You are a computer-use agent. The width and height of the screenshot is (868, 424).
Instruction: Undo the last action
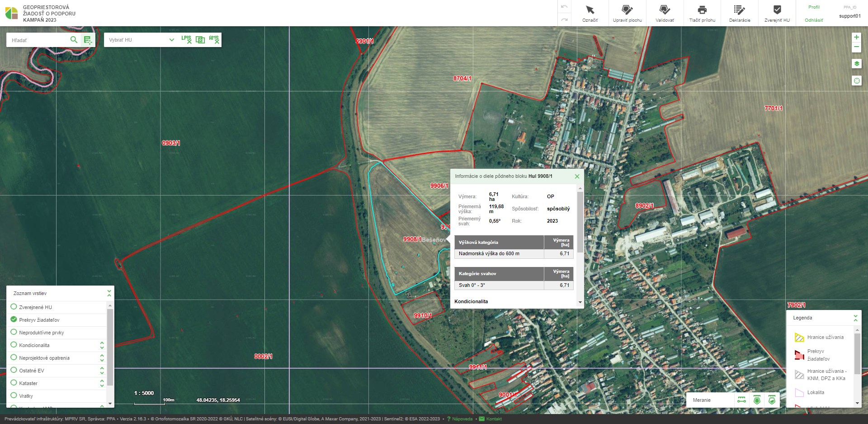[564, 7]
